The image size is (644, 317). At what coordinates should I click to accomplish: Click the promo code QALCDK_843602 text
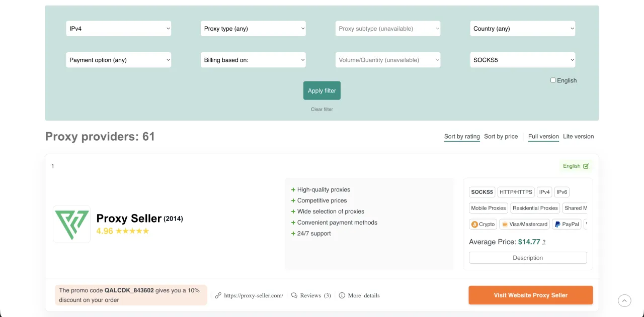point(129,290)
